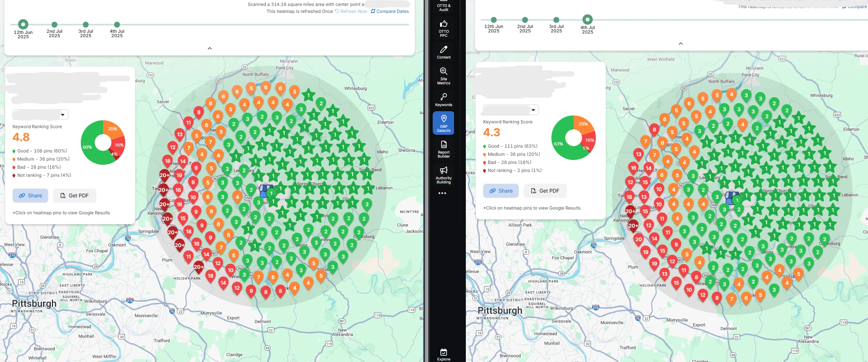This screenshot has height=362, width=868.
Task: Click Get PDF button in left panel
Action: point(75,196)
